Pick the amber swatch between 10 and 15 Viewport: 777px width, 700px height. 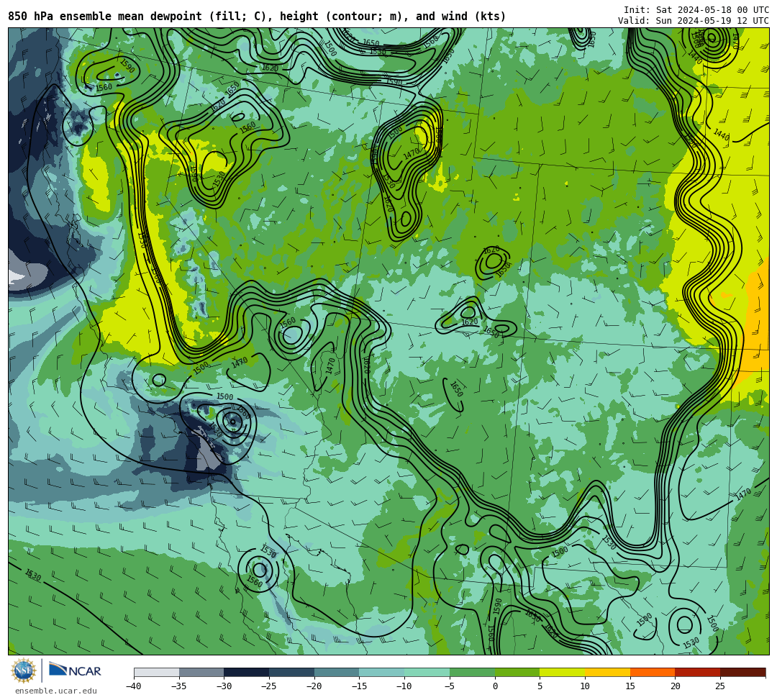607,672
